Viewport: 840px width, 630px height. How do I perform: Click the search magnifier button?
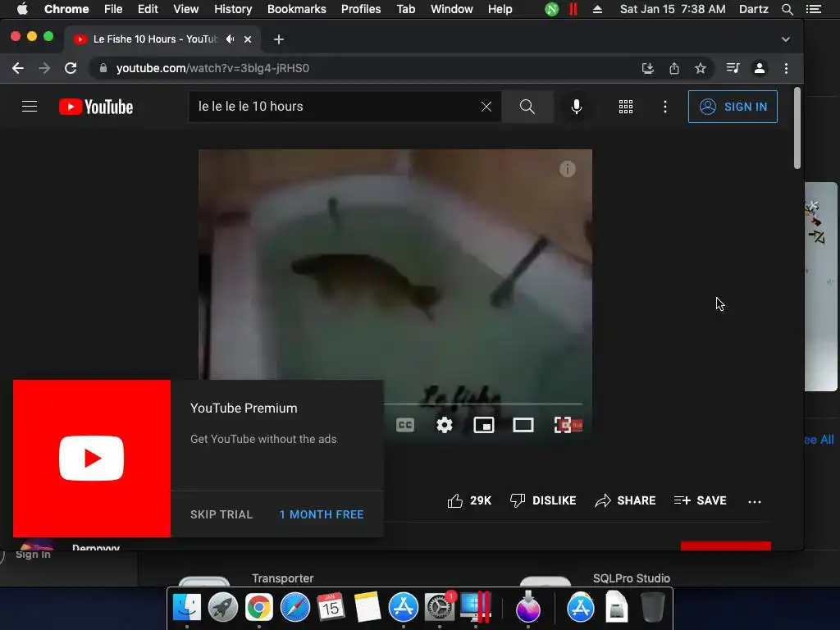[x=527, y=107]
